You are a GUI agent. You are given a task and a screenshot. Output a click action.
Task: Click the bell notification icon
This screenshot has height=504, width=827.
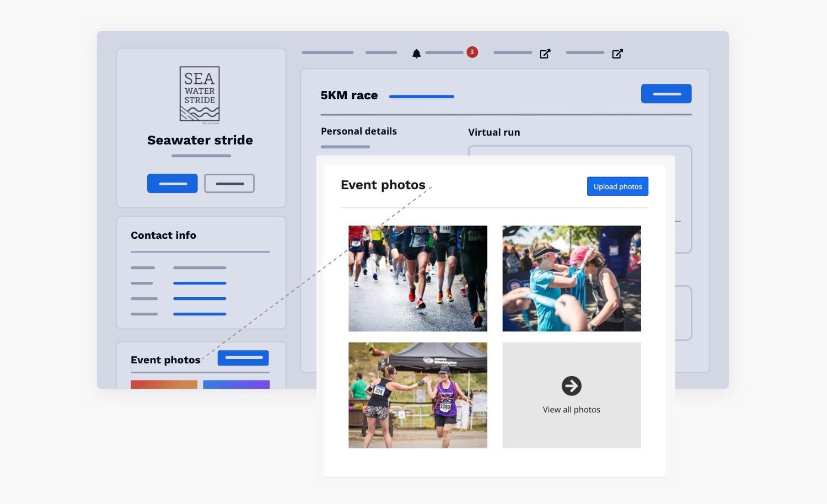point(416,53)
